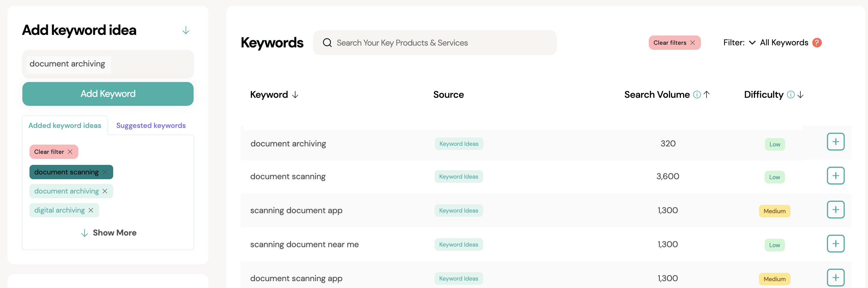Click the X icon on Clear filters

coord(693,43)
